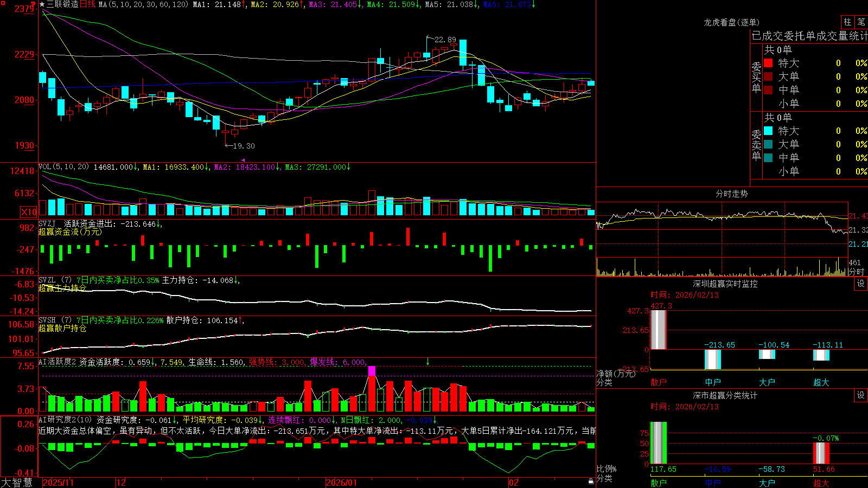Click the X10 volume scale box
Viewport: 868px width, 488px height.
point(29,212)
